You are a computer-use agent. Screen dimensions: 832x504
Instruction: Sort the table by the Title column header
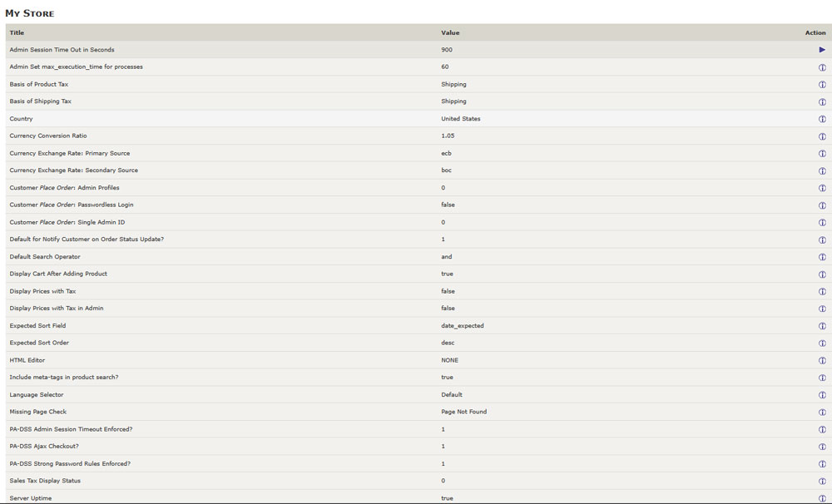(15, 32)
